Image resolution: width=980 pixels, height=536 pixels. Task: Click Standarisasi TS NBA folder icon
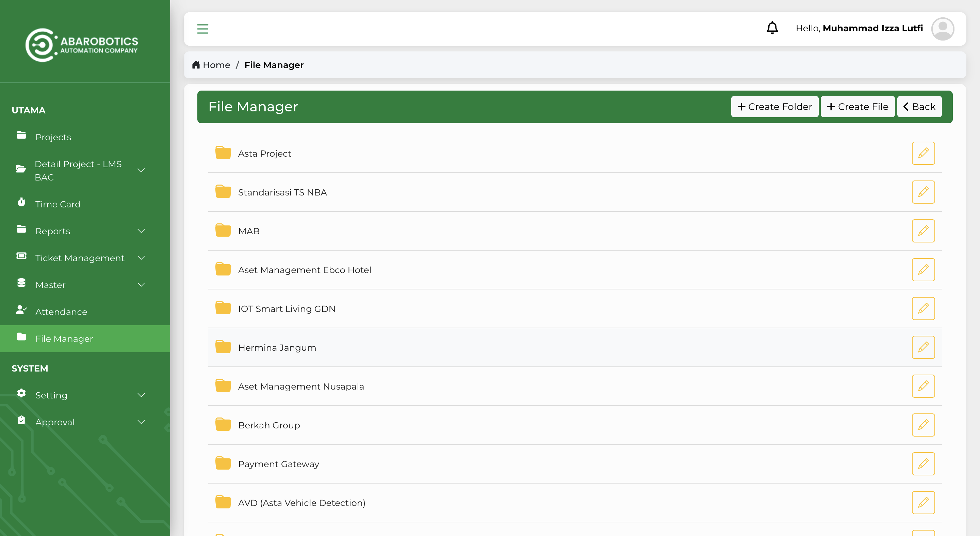[223, 191]
